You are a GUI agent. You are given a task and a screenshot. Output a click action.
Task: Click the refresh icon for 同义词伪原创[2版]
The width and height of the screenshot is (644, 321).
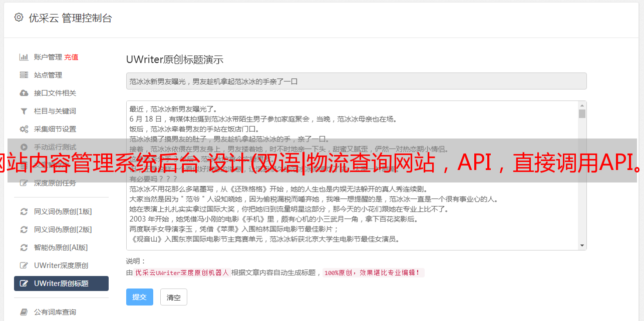point(24,229)
